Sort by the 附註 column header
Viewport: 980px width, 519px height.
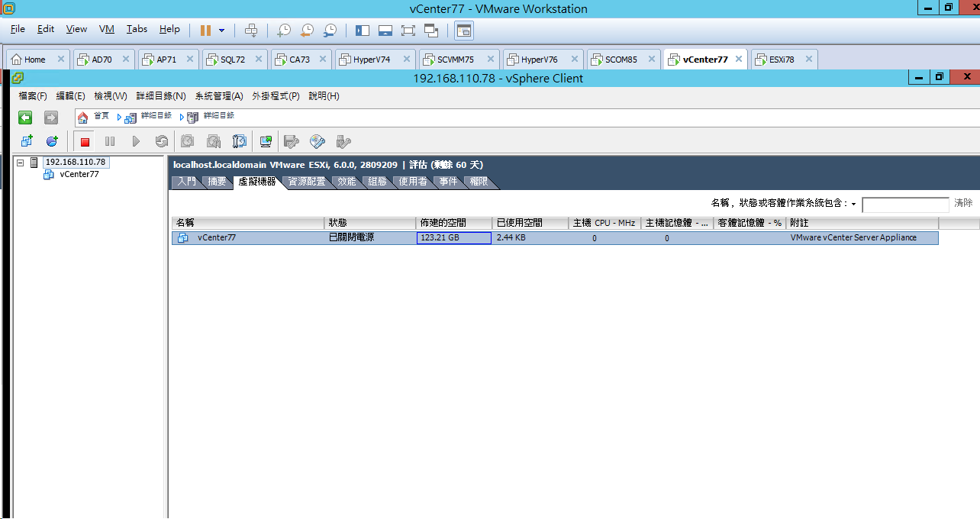pos(862,223)
